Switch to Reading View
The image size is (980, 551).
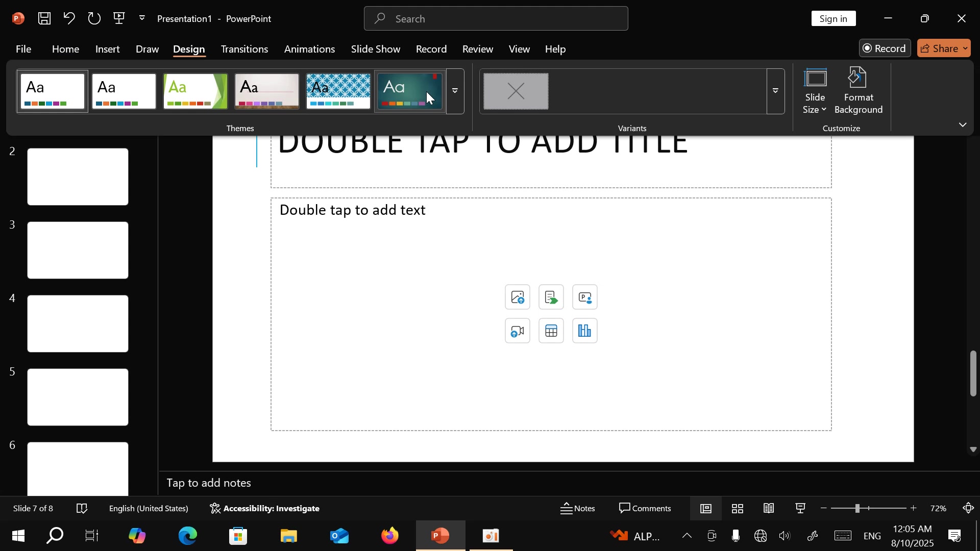pyautogui.click(x=769, y=509)
